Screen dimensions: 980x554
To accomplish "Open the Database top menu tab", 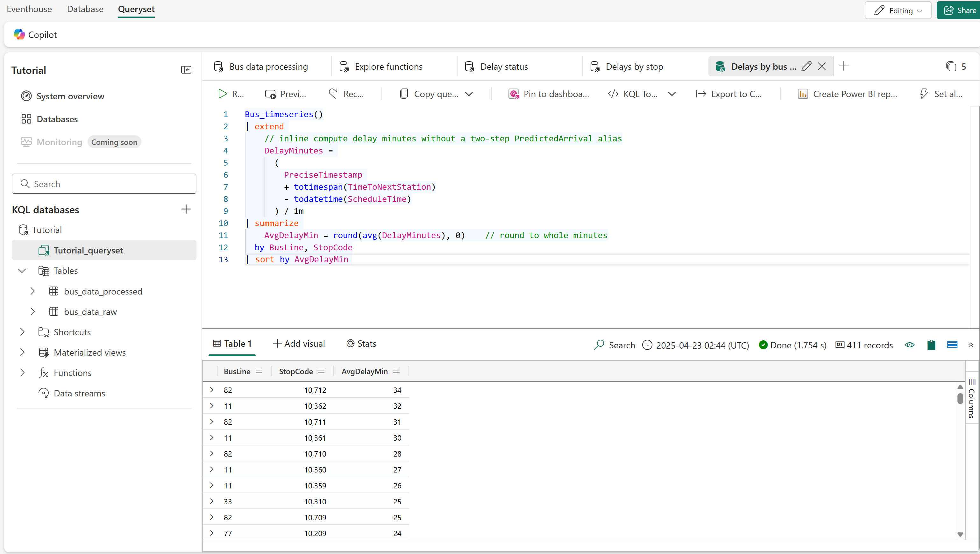I will point(85,9).
